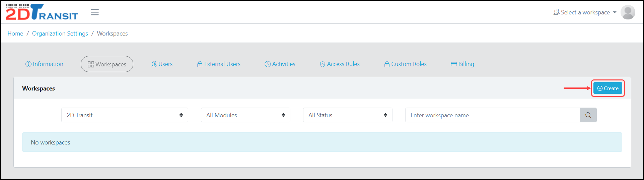Click the user avatar icon
The height and width of the screenshot is (180, 644).
coord(628,12)
